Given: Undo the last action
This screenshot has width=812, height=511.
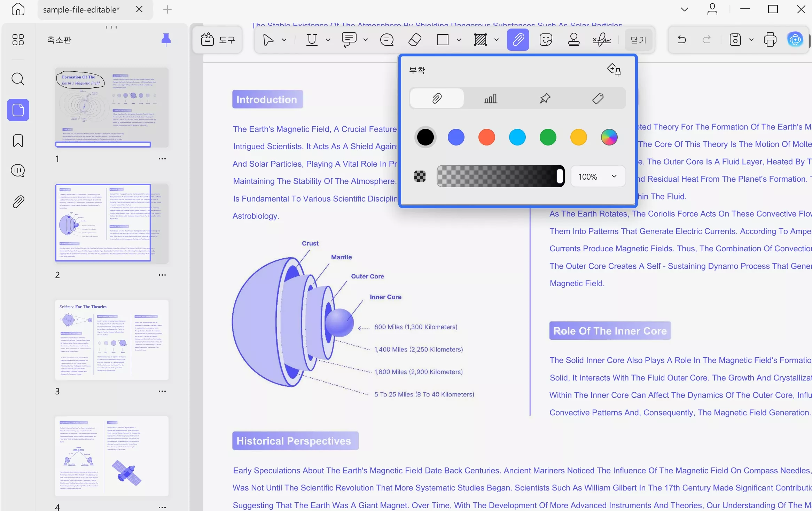Looking at the screenshot, I should (x=682, y=40).
